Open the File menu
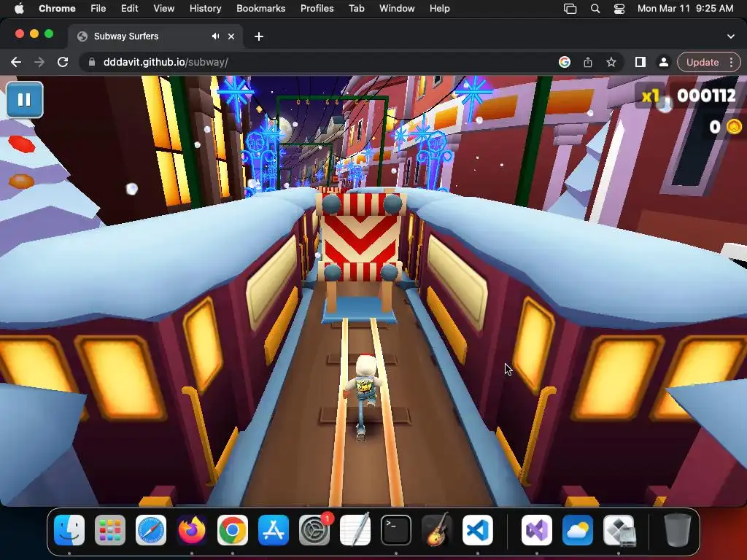The width and height of the screenshot is (747, 560). tap(98, 8)
